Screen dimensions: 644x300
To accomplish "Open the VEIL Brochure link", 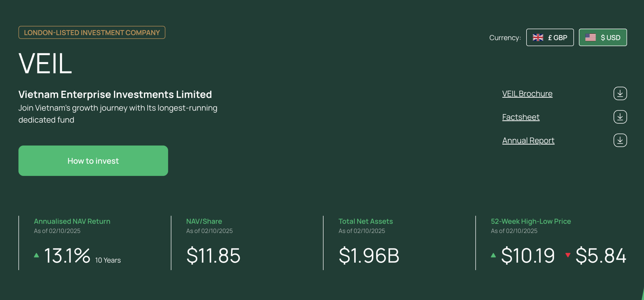I will [x=527, y=94].
